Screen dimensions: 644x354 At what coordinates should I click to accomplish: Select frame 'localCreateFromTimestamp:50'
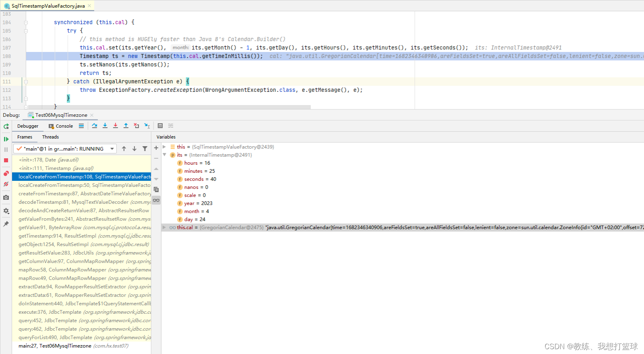[x=82, y=185]
